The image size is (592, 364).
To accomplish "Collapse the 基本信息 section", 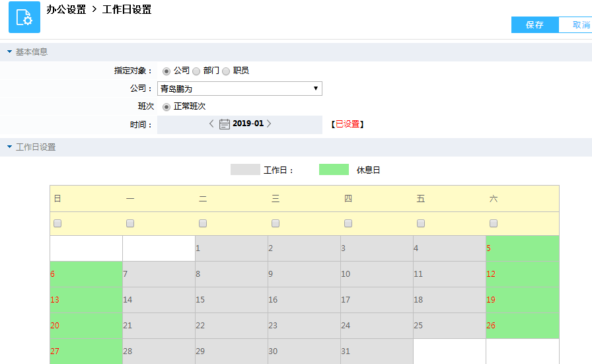I will click(x=10, y=52).
